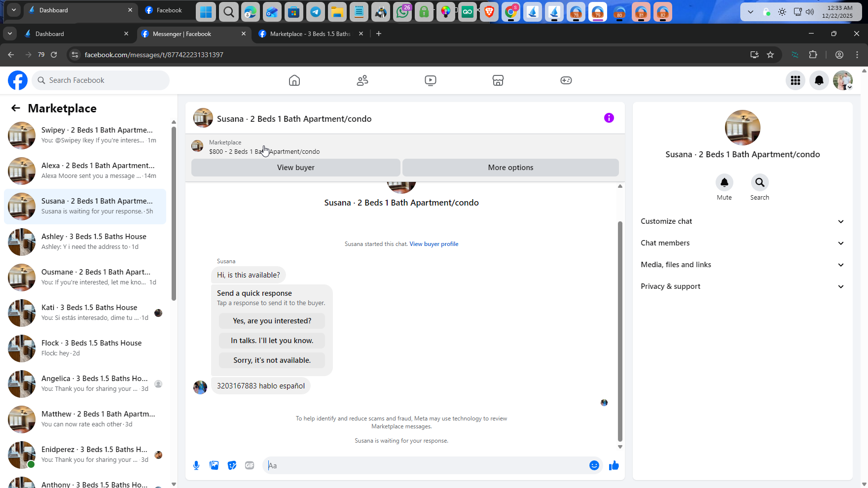
Task: Open the Facebook notifications bell
Action: 819,80
